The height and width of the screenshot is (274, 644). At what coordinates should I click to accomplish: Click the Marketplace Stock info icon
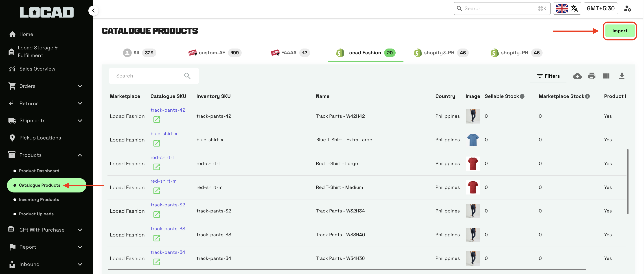(587, 96)
